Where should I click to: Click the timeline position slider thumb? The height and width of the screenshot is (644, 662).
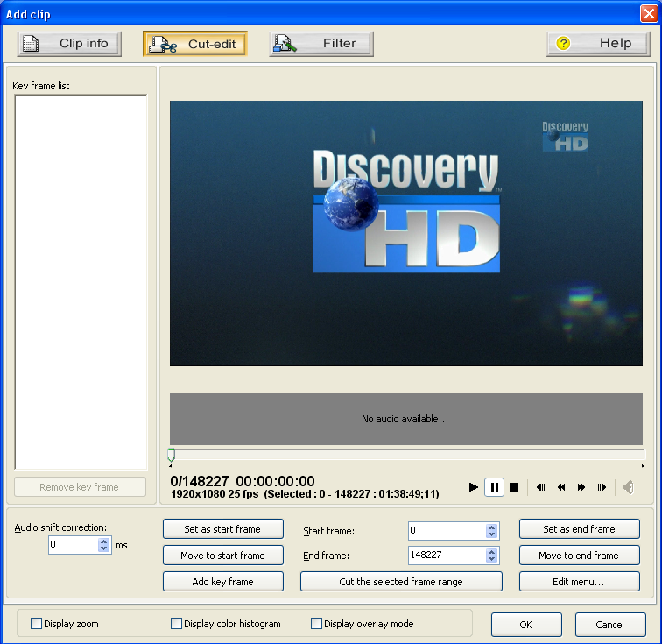(x=171, y=455)
